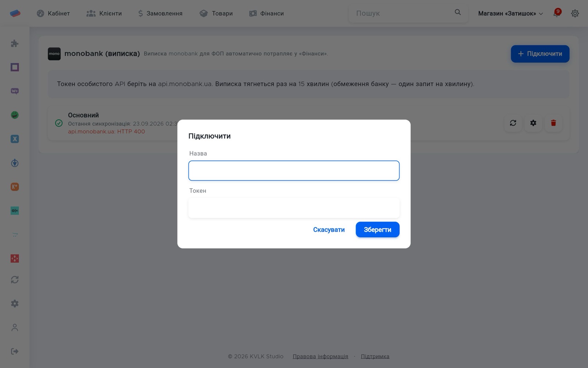Delete the Основний connection
The width and height of the screenshot is (588, 368).
553,123
